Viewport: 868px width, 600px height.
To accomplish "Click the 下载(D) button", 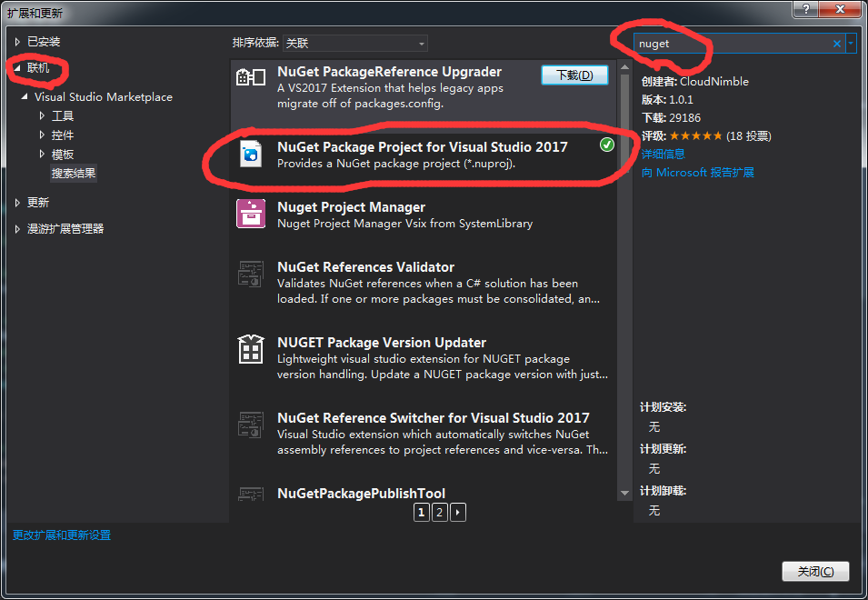I will 574,75.
